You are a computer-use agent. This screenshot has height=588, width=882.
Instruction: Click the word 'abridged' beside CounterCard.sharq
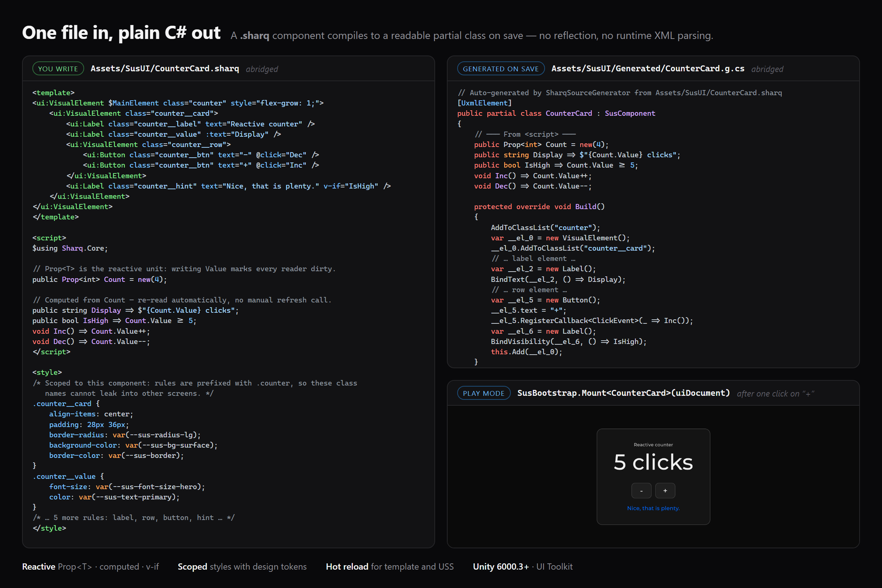[x=262, y=69]
